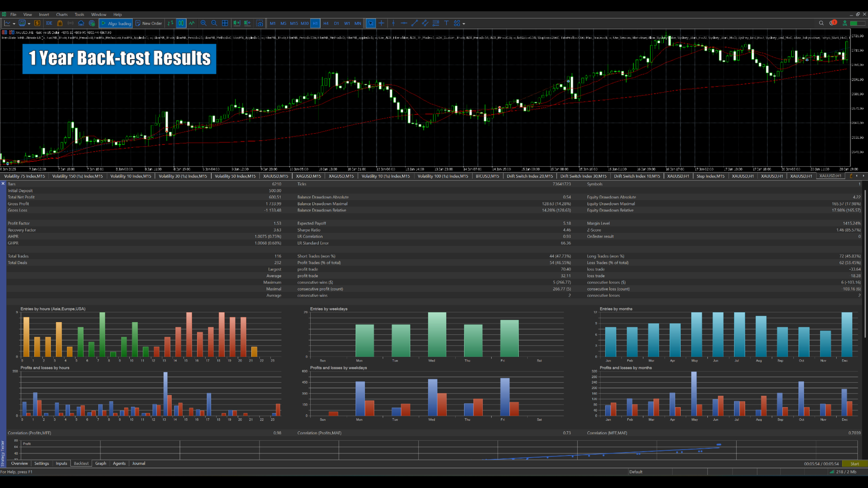Open the BTCUSD,M15 chart tab
868x488 pixels.
click(x=487, y=176)
